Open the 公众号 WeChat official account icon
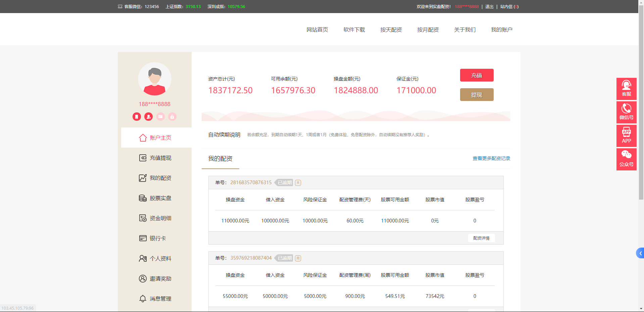This screenshot has width=644, height=312. tap(626, 159)
